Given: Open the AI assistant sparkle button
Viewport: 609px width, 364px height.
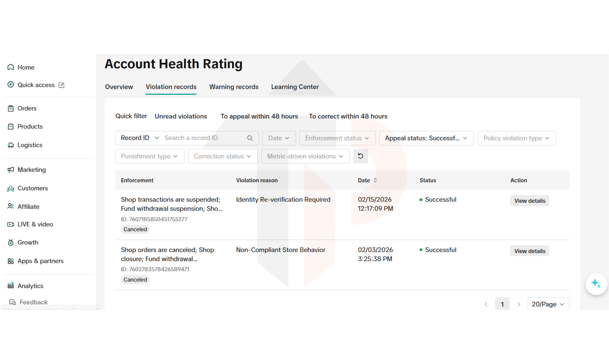Looking at the screenshot, I should [x=596, y=284].
